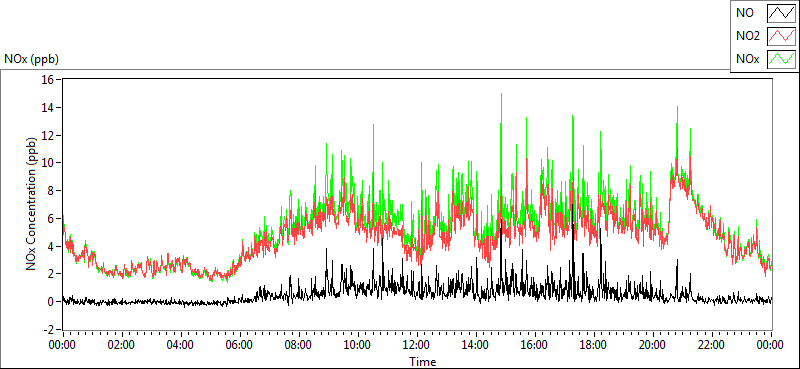Click the 'Time' X-axis label

click(422, 362)
